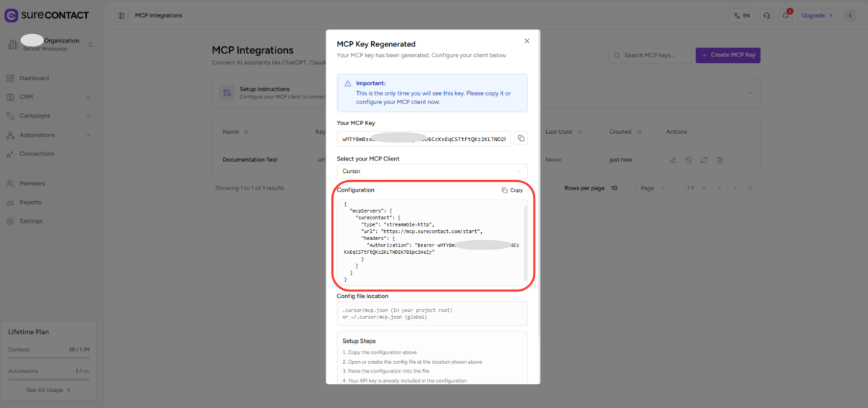This screenshot has width=868, height=408.
Task: Click the Upgrade link in header
Action: [817, 15]
